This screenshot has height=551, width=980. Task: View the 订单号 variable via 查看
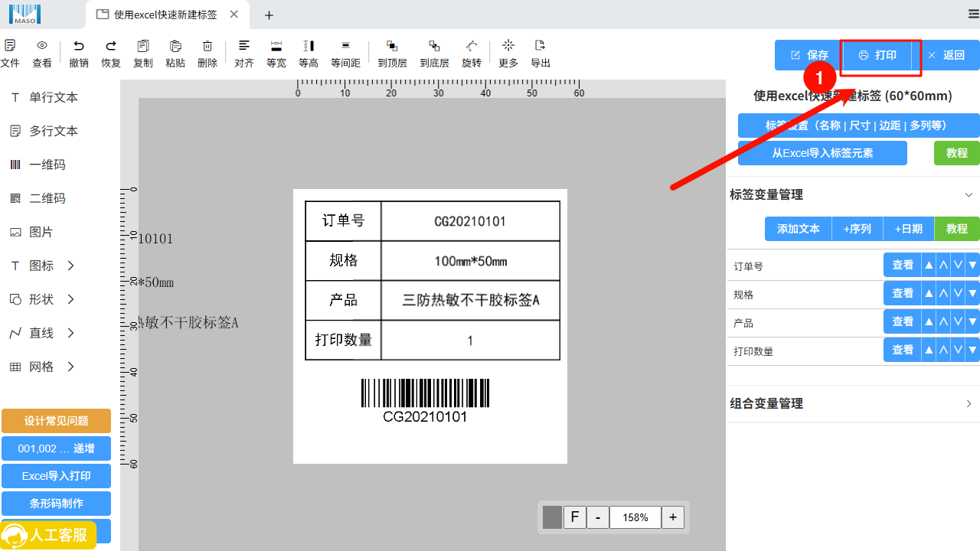tap(903, 265)
